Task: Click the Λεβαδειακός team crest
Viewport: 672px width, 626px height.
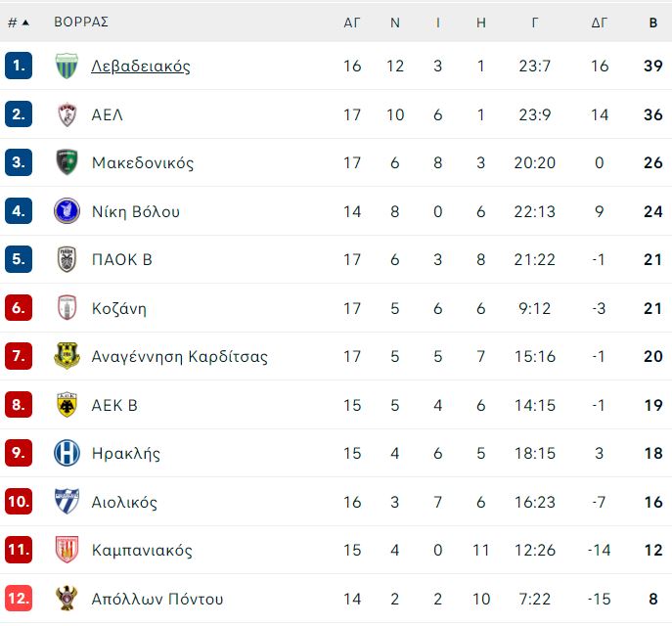Action: tap(67, 66)
